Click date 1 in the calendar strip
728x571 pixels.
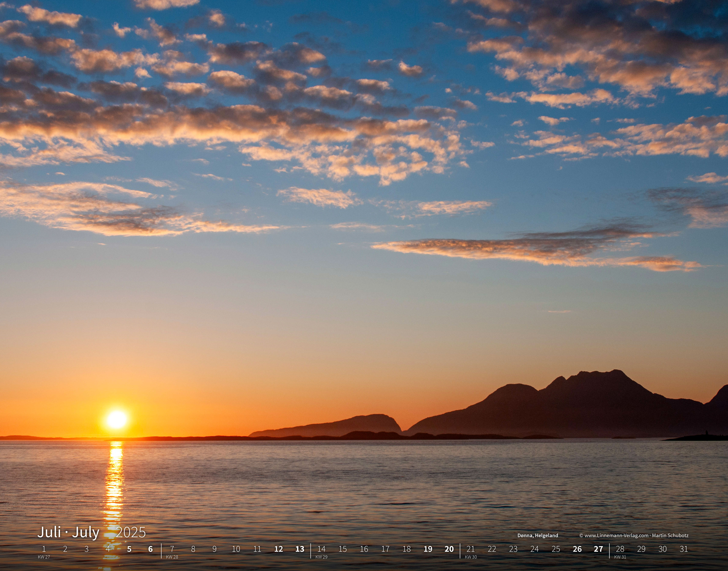(44, 549)
